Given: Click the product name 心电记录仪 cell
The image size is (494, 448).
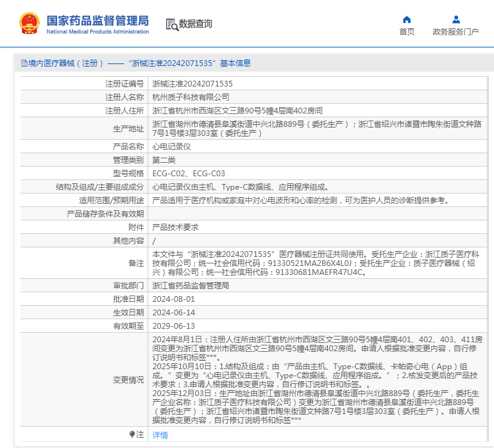Looking at the screenshot, I should tap(171, 146).
